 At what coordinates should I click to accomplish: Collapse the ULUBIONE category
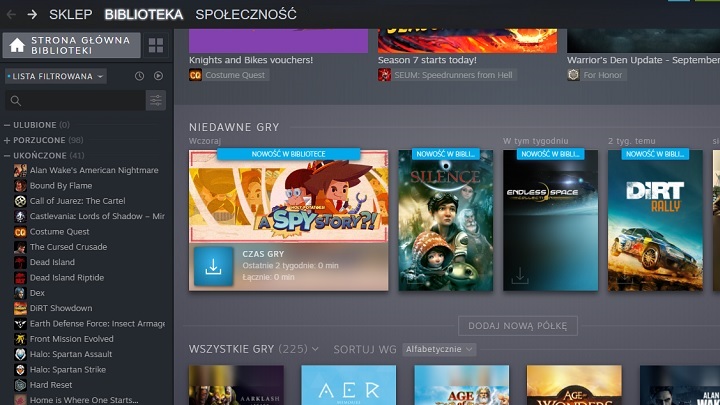(7, 125)
